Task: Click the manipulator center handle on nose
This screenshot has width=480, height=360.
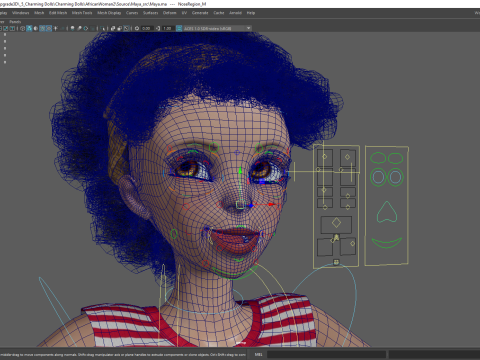Action: 240,204
